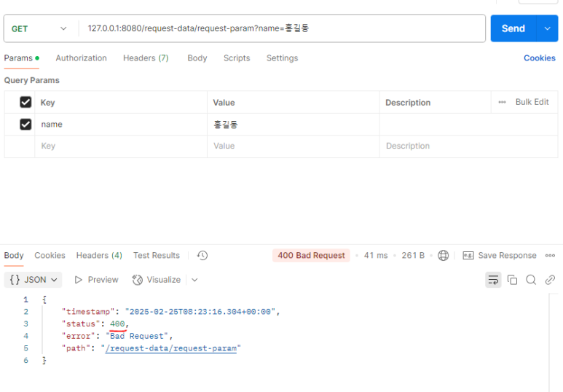Follow the /request-data/request-param path link
Image resolution: width=563 pixels, height=392 pixels.
171,348
